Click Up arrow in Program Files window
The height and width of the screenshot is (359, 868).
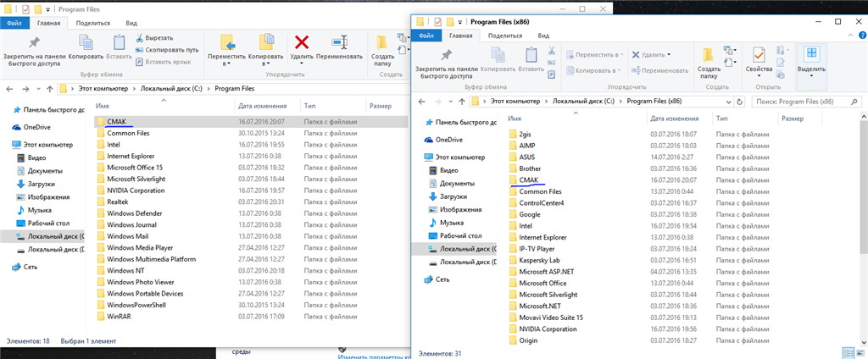[x=50, y=89]
